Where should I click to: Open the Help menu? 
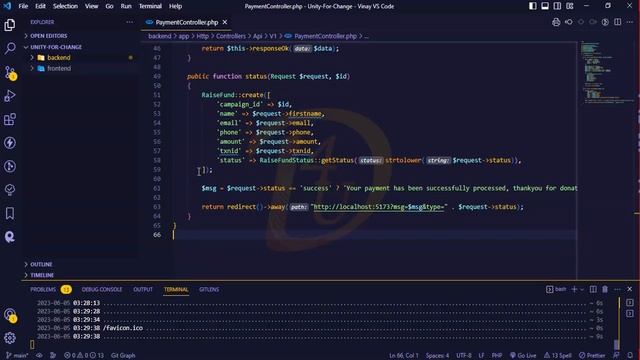(176, 6)
